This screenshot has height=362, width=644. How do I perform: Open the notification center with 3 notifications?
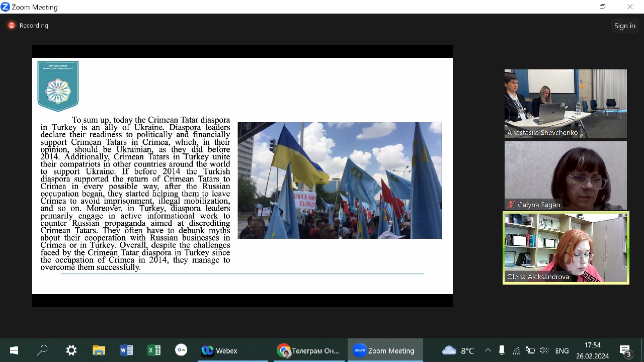tap(625, 350)
